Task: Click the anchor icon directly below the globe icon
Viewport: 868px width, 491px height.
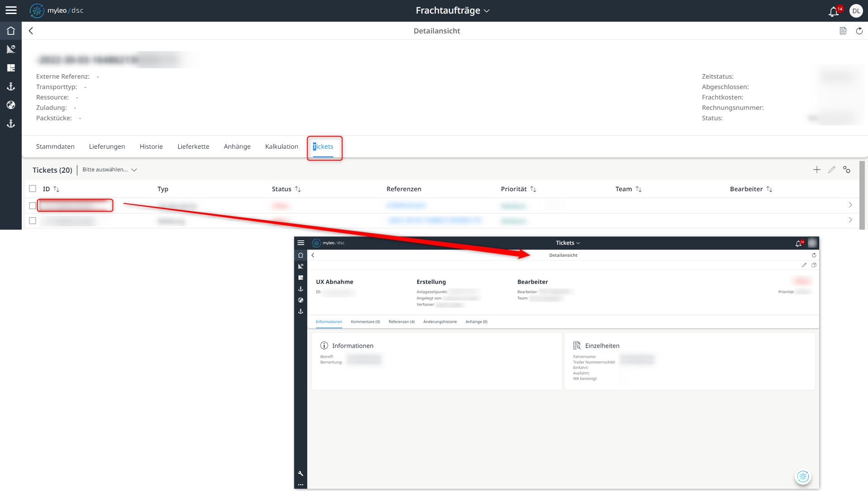Action: [x=11, y=123]
